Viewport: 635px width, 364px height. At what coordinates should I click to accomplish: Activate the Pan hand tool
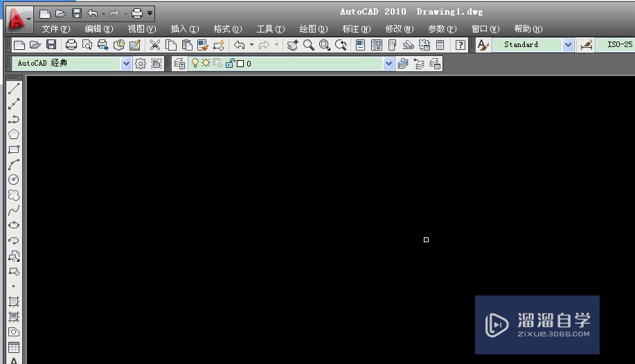click(x=292, y=45)
